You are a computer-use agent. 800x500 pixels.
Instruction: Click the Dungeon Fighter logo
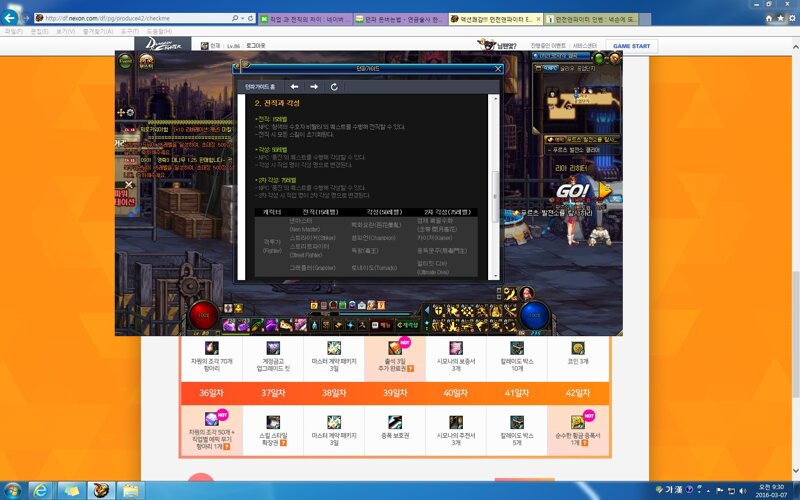163,45
